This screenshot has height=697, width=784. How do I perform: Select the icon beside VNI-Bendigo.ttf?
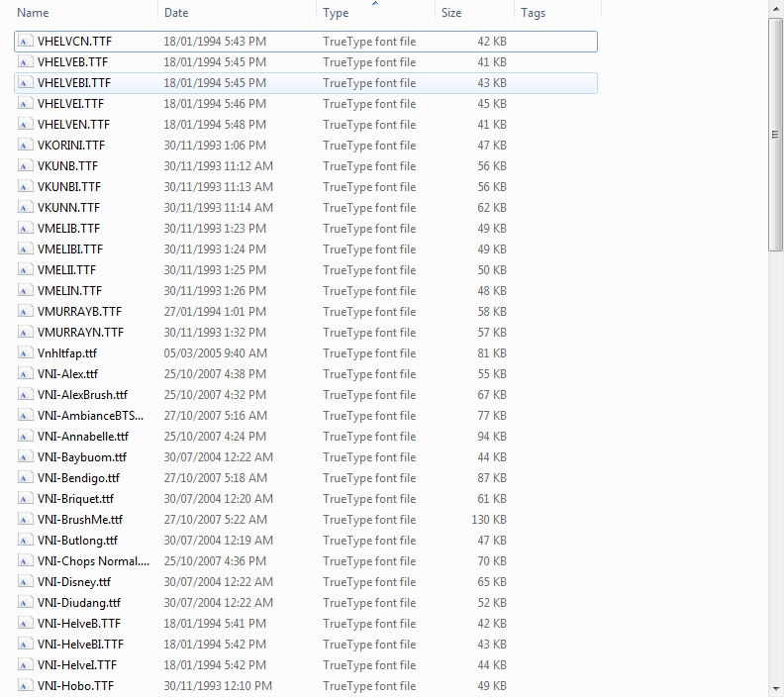(x=24, y=478)
